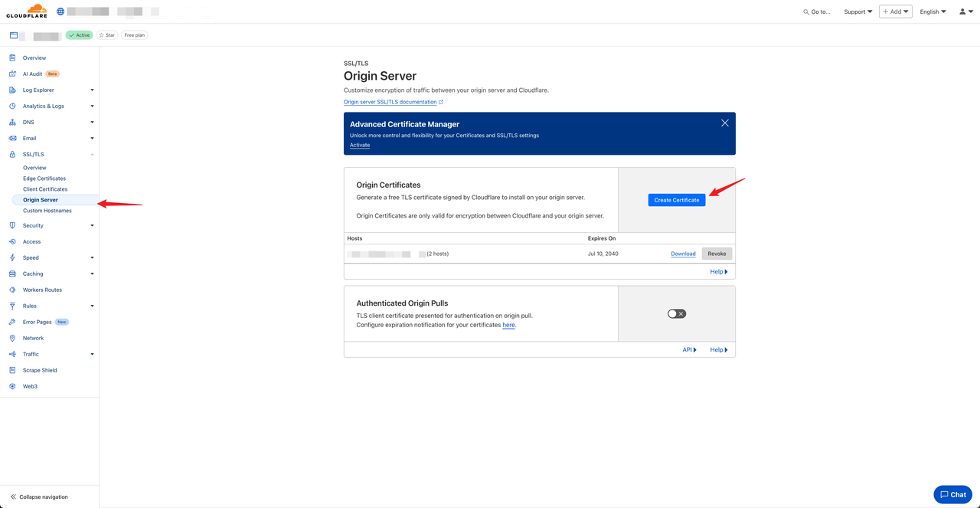
Task: Open the Email section icon
Action: click(12, 138)
